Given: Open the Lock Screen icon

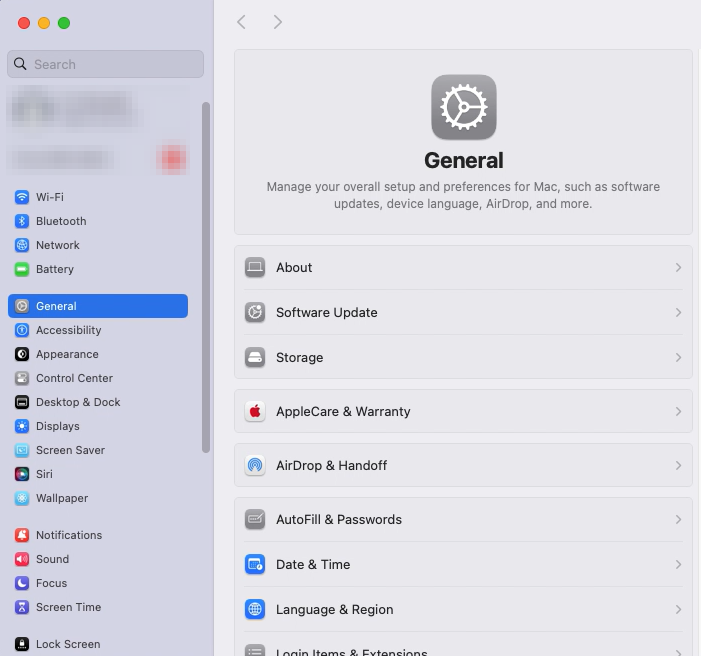Looking at the screenshot, I should pyautogui.click(x=22, y=644).
